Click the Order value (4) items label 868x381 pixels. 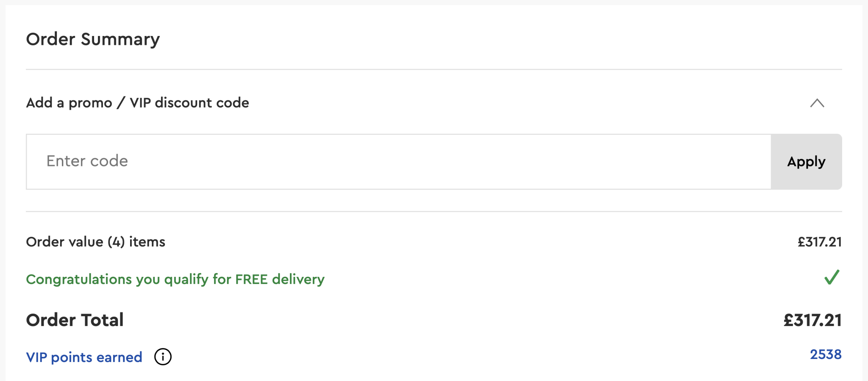(95, 242)
